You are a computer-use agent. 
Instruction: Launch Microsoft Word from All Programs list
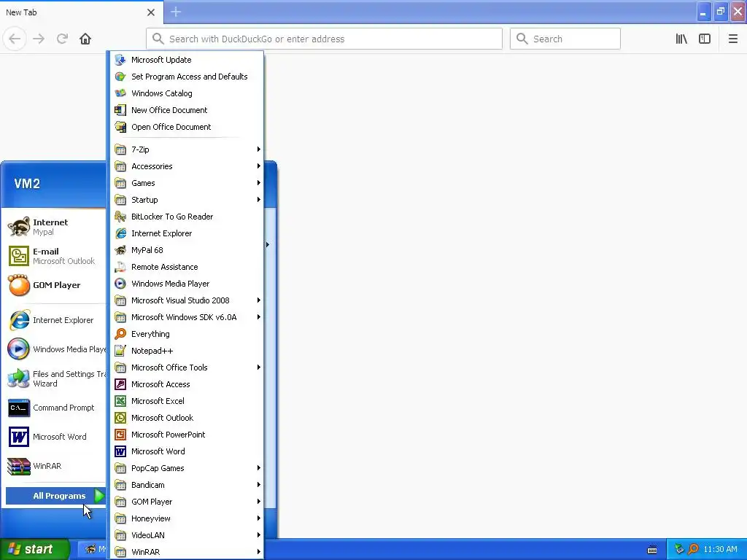point(187,451)
